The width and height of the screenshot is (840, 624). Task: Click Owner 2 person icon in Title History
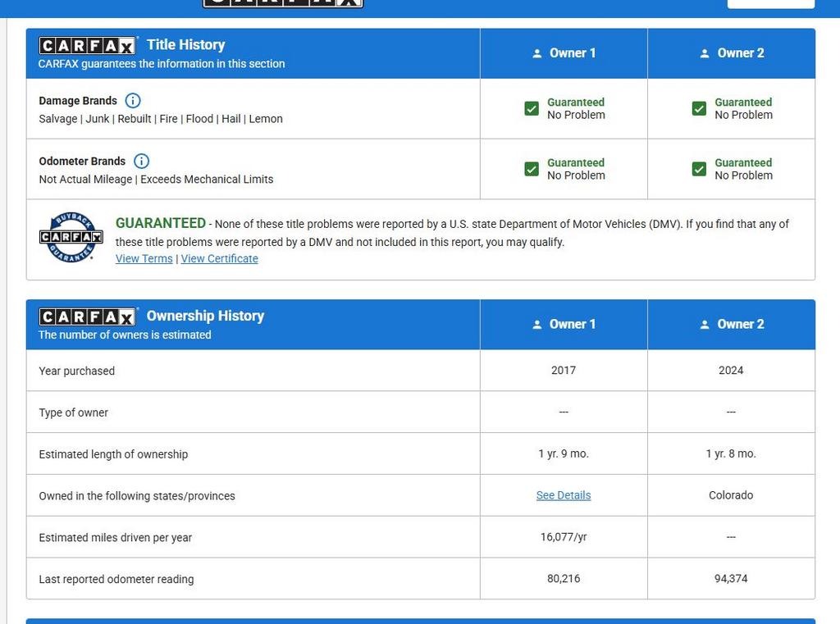point(705,53)
